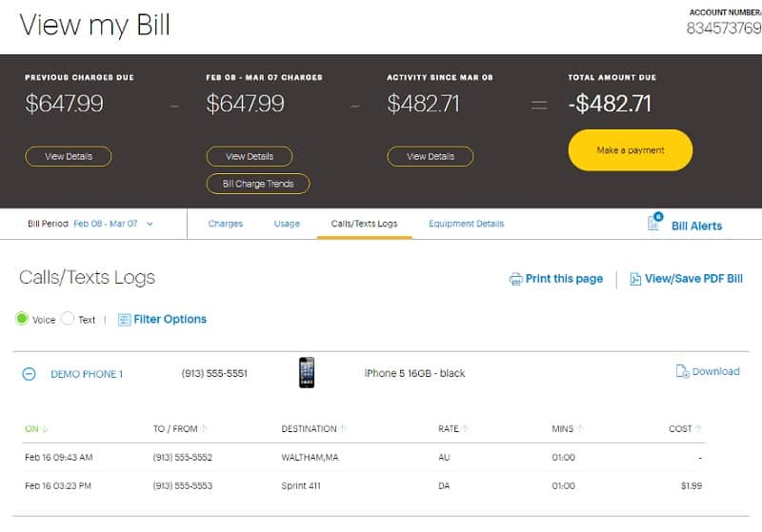Open the Bill Period dropdown

(x=150, y=225)
